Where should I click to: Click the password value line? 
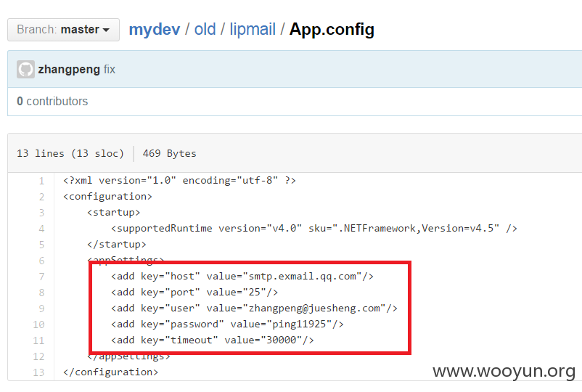tap(227, 324)
